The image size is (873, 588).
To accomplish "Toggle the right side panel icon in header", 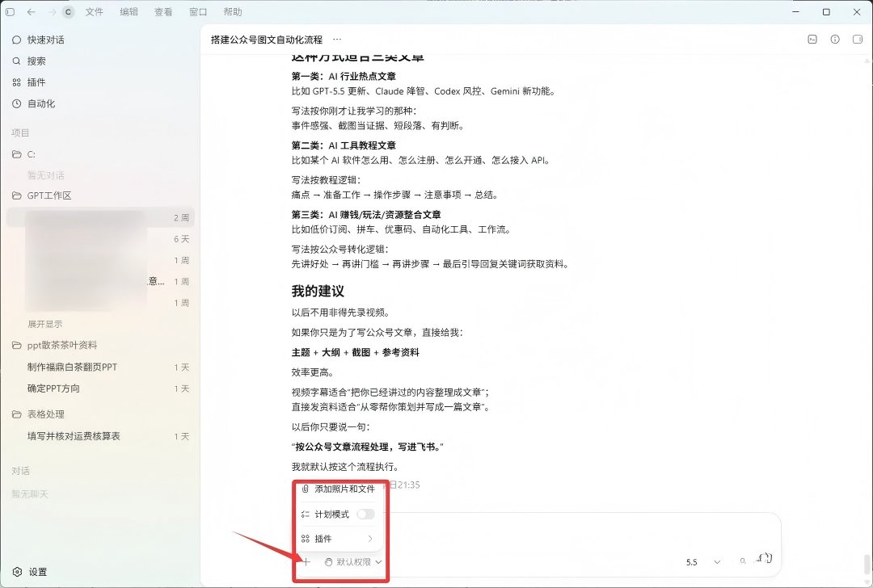I will (858, 39).
